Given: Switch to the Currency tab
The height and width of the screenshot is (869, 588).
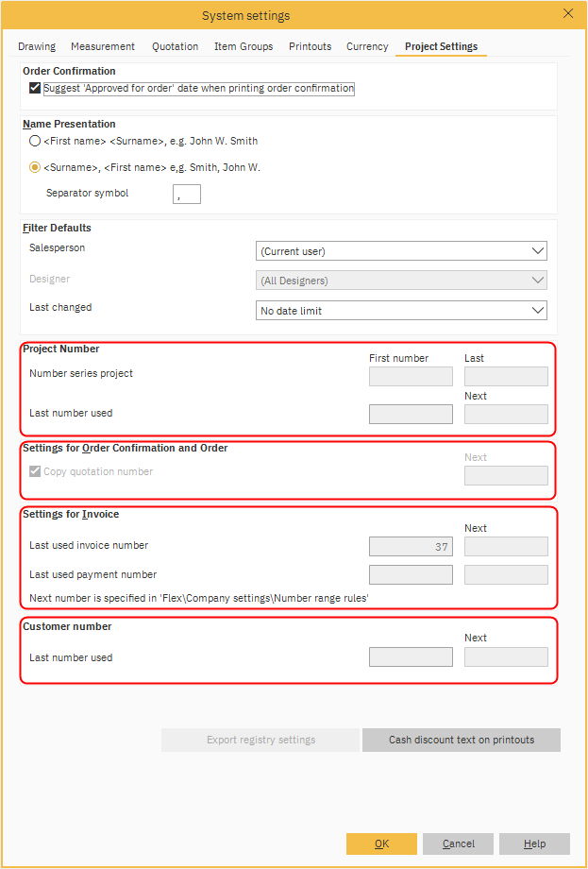Looking at the screenshot, I should [367, 46].
